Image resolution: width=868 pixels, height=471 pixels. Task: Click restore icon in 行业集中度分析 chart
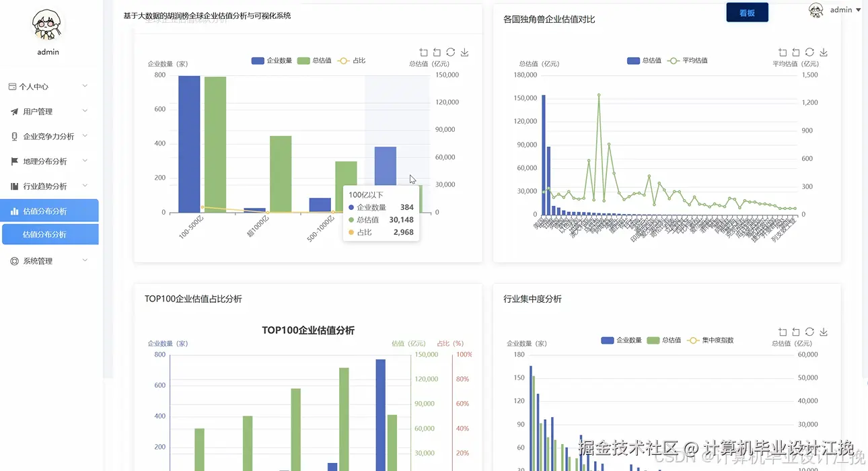(810, 332)
